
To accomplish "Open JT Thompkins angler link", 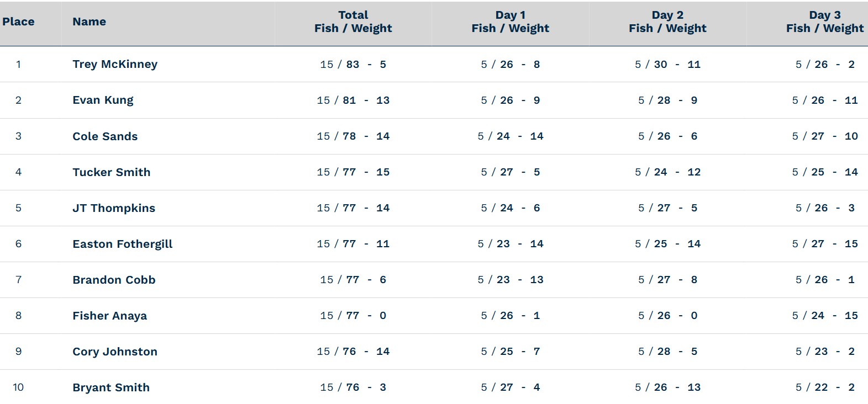I will click(114, 208).
